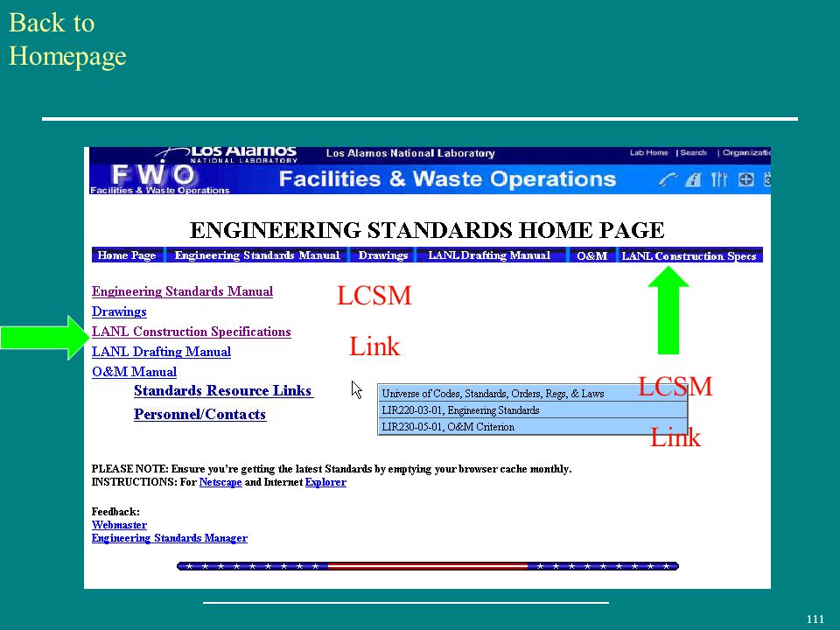The image size is (840, 630).
Task: Open the Lab Home link in the top bar
Action: click(648, 152)
